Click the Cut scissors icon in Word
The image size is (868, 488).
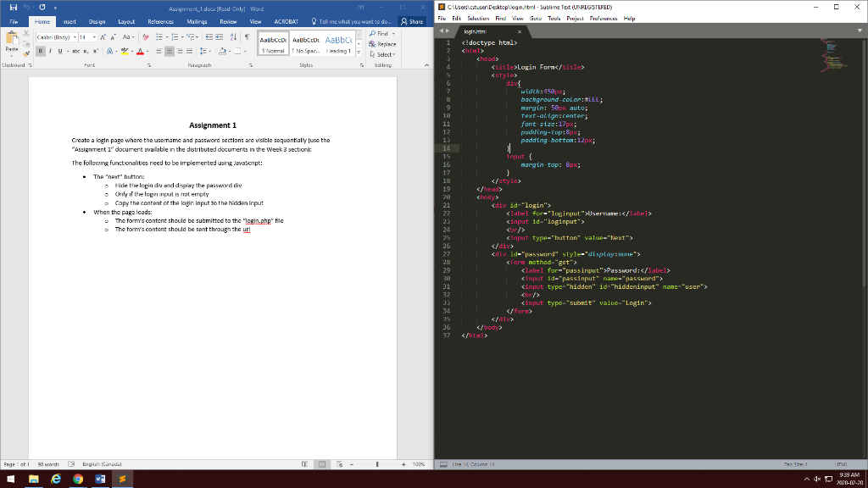coord(26,34)
